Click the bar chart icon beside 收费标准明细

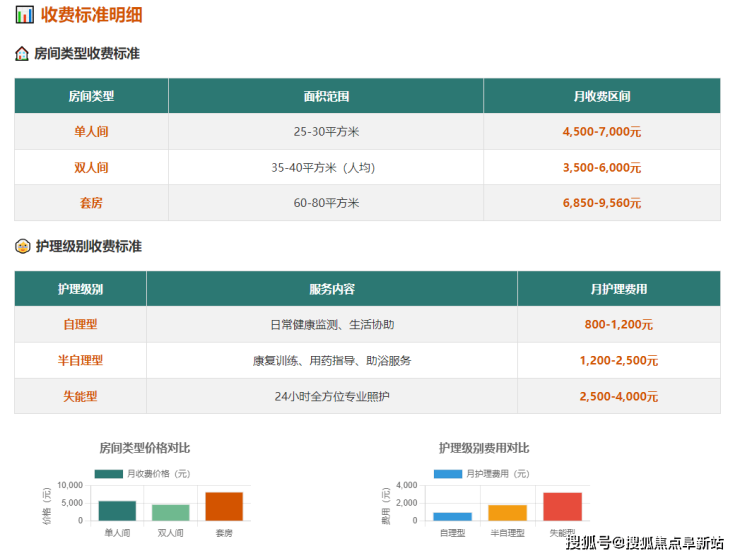(x=25, y=15)
